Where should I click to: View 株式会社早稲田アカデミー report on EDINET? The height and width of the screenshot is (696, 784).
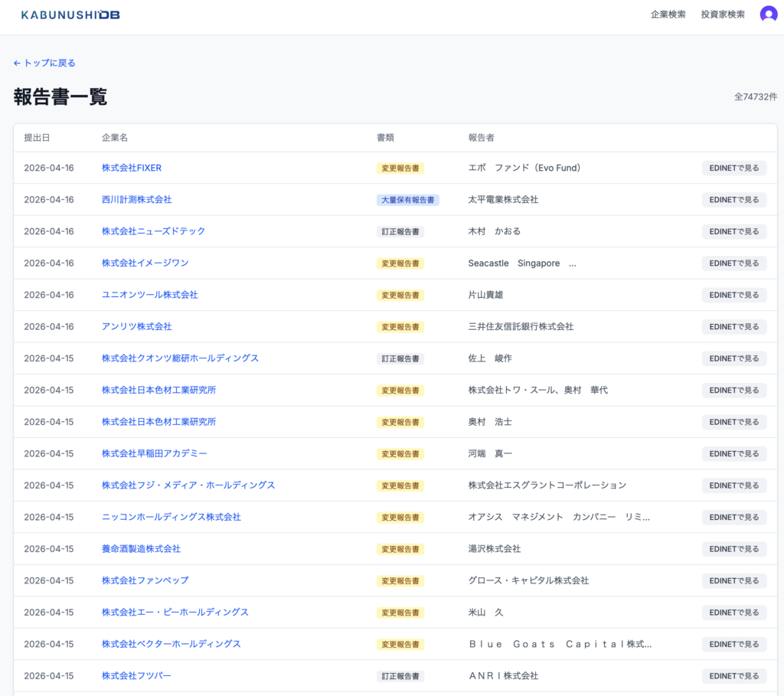point(733,454)
